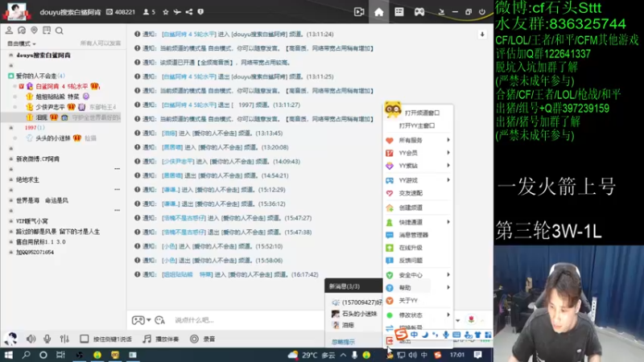
Task: Click the 播放伴奏 music note icon
Action: pyautogui.click(x=147, y=339)
